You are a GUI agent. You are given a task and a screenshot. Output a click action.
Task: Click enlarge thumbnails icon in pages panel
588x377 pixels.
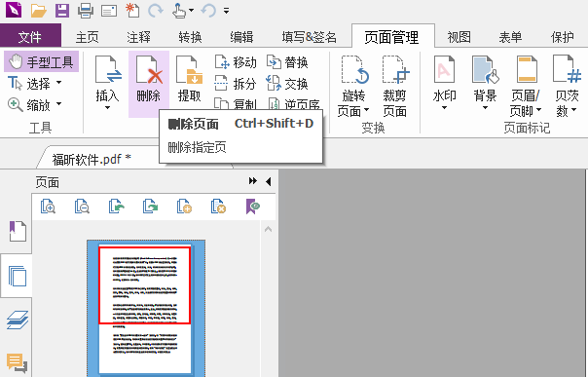(48, 207)
